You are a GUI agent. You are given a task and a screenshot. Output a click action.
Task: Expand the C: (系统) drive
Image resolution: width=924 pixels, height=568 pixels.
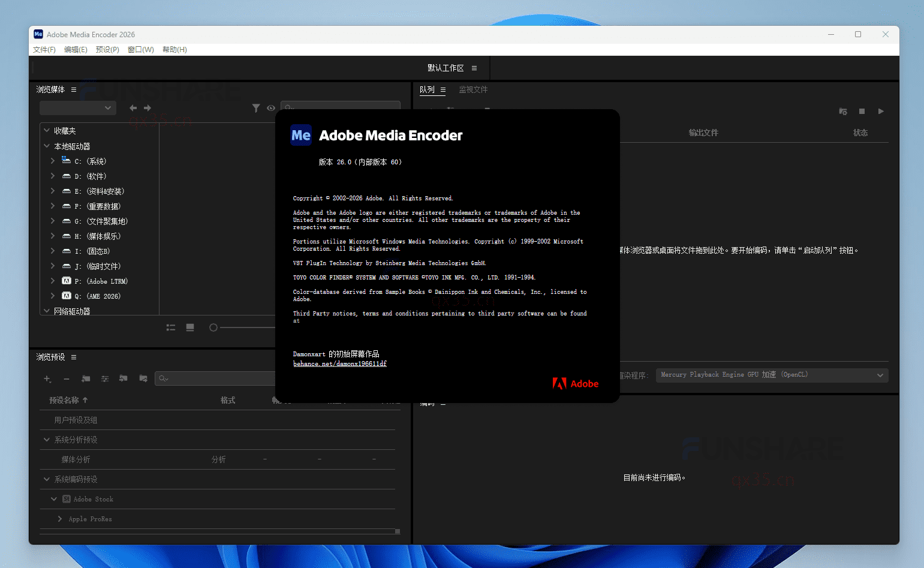(53, 161)
